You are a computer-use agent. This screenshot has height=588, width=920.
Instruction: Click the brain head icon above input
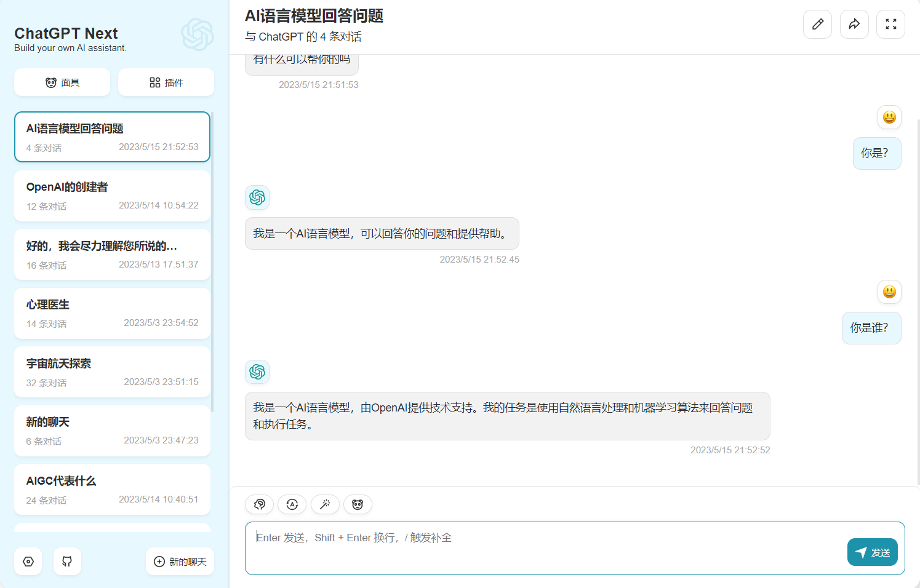click(x=259, y=504)
